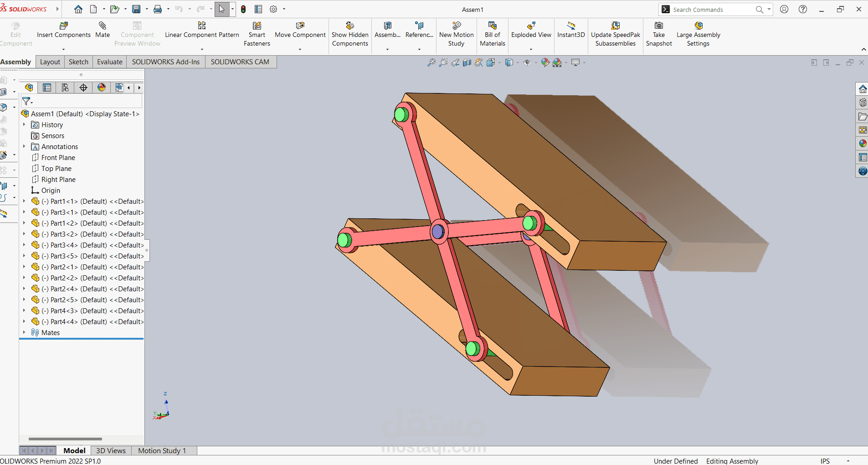This screenshot has width=868, height=465.
Task: Click the Edit Appearance icon in view toolbar
Action: (x=545, y=62)
